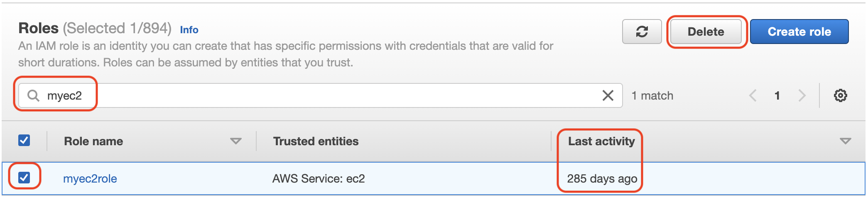868x200 pixels.
Task: Sort by Last activity dropdown arrow
Action: coord(845,141)
